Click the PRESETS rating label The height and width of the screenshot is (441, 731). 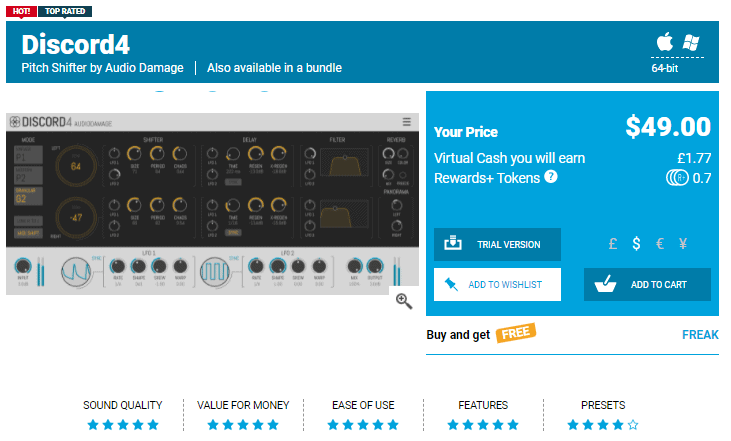click(603, 405)
